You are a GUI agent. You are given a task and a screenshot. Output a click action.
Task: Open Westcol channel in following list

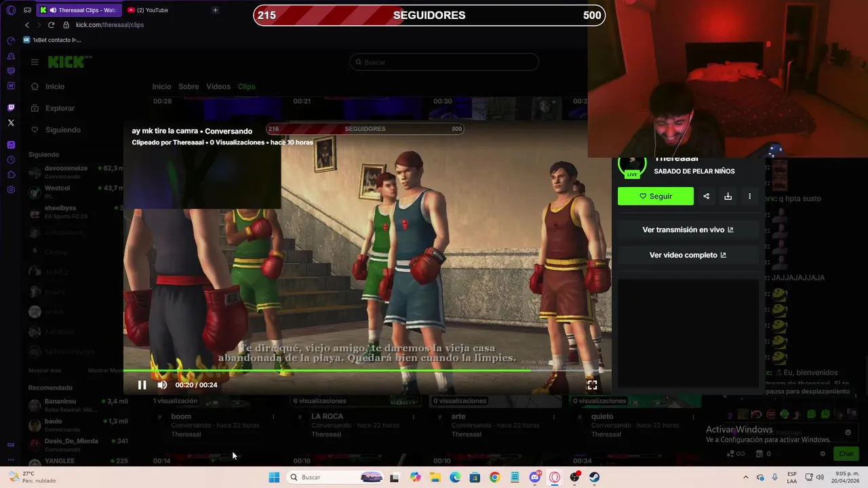[75, 192]
